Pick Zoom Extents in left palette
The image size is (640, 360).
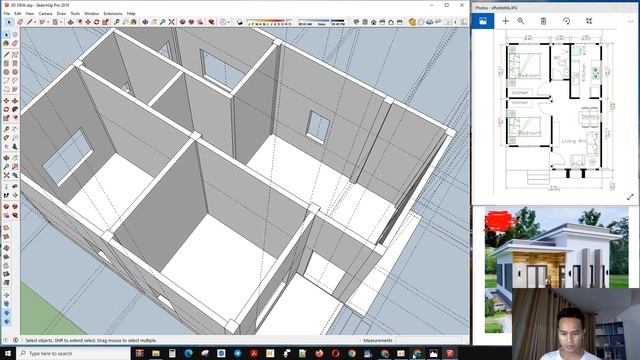coord(6,176)
